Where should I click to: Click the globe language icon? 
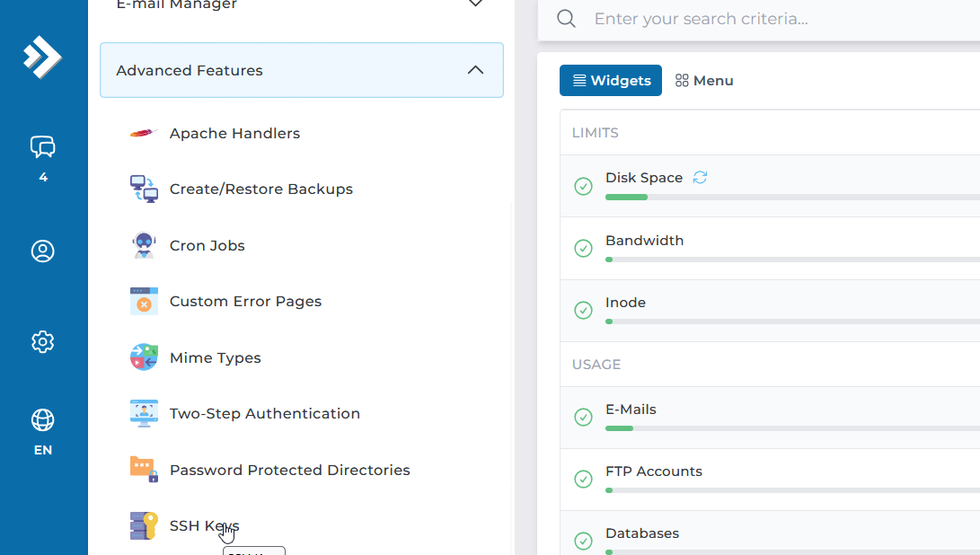point(42,420)
